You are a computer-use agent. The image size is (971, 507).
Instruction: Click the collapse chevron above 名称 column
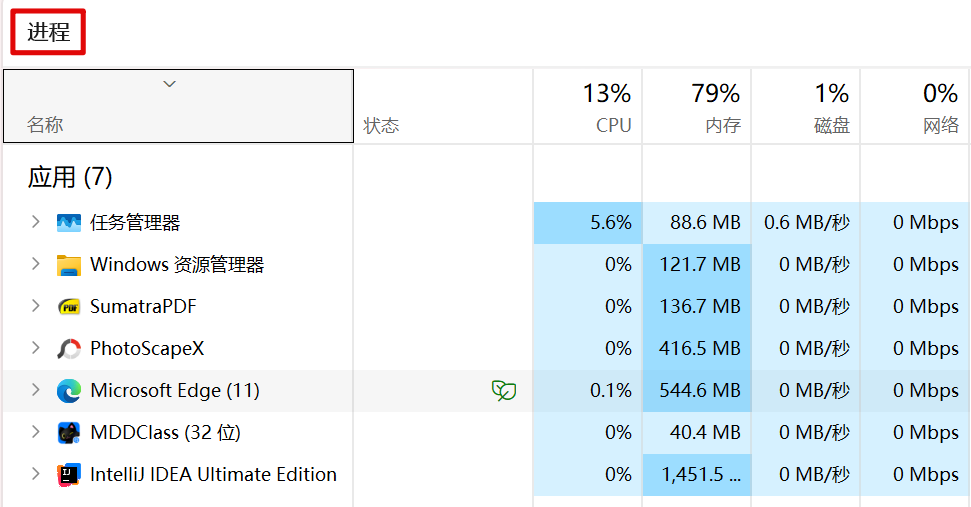click(170, 84)
